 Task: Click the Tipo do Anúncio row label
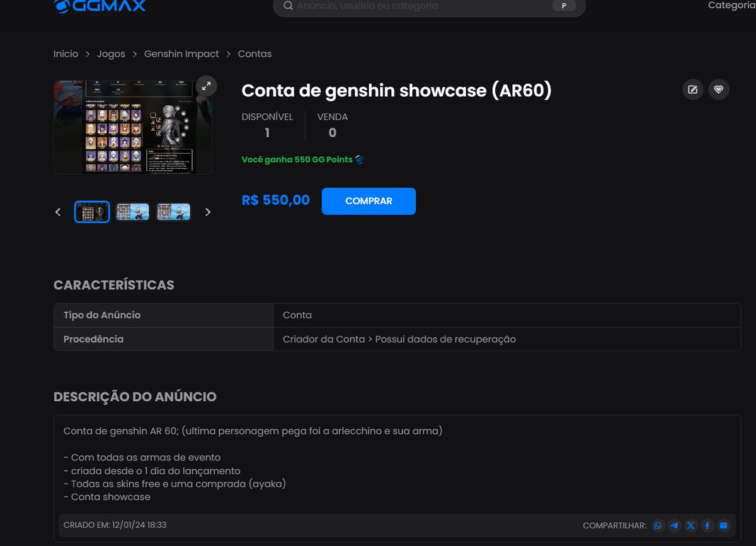click(102, 315)
